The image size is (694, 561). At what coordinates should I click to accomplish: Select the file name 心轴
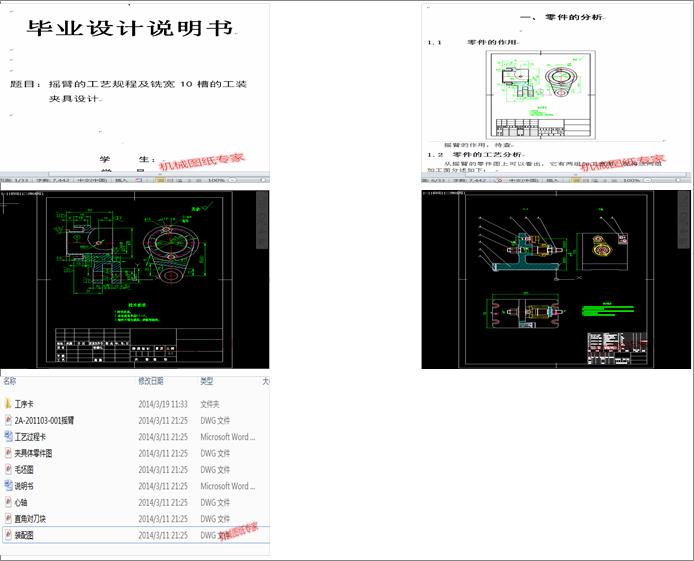pyautogui.click(x=21, y=502)
